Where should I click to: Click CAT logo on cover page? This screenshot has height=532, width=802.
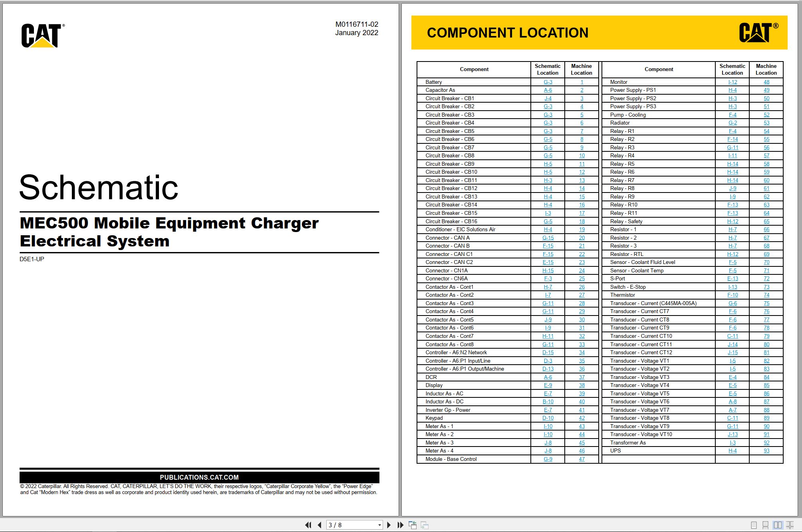pos(43,35)
